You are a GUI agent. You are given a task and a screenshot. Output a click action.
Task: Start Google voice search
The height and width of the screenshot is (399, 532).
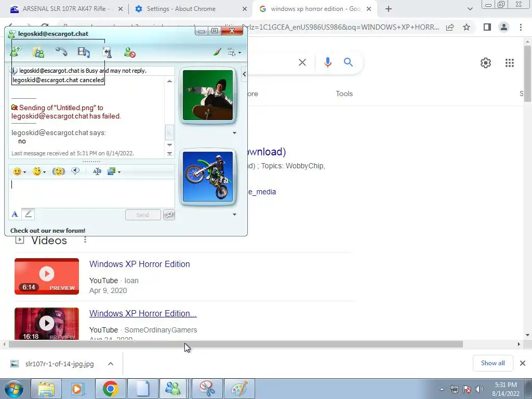[327, 62]
